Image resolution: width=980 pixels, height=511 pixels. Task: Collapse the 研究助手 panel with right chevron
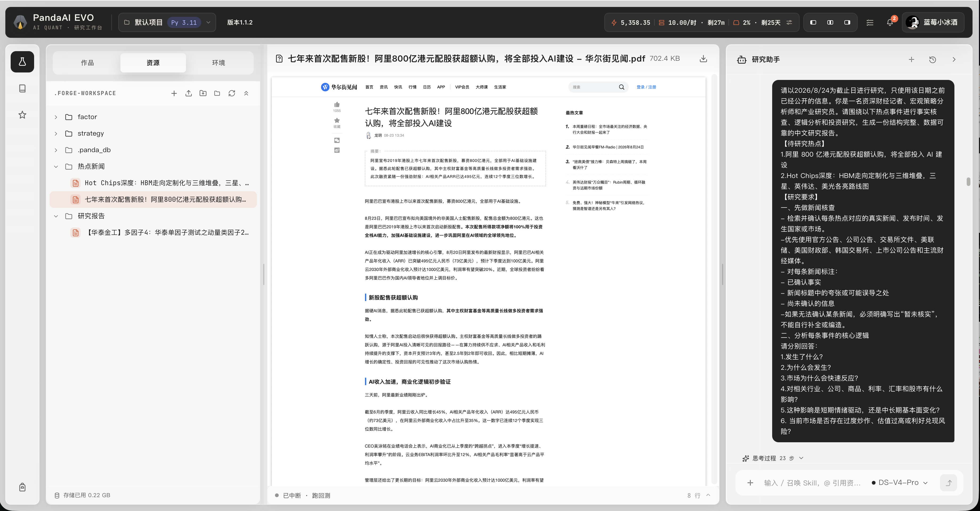point(954,59)
